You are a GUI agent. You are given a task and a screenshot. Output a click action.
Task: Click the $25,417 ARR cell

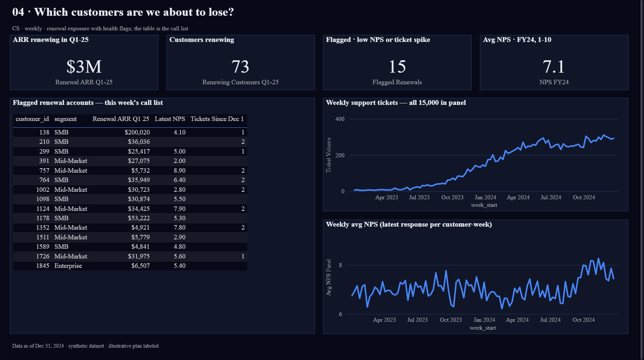[139, 151]
